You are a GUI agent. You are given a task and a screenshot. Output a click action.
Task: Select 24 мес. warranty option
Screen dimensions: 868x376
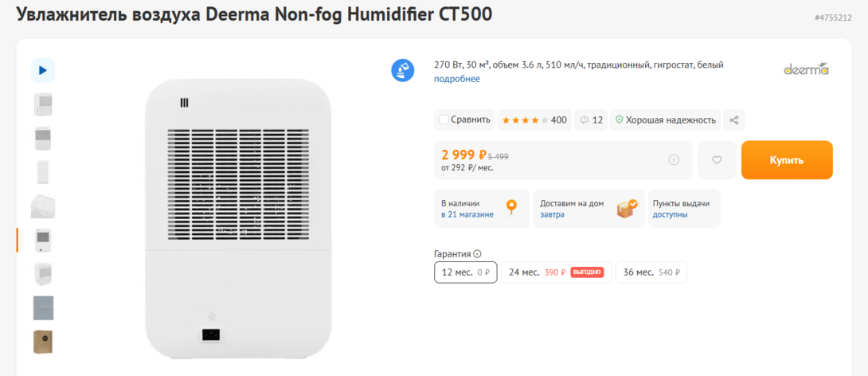[556, 272]
